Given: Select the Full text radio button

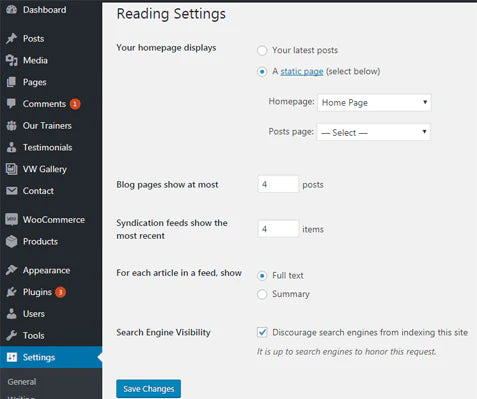Looking at the screenshot, I should coord(262,276).
